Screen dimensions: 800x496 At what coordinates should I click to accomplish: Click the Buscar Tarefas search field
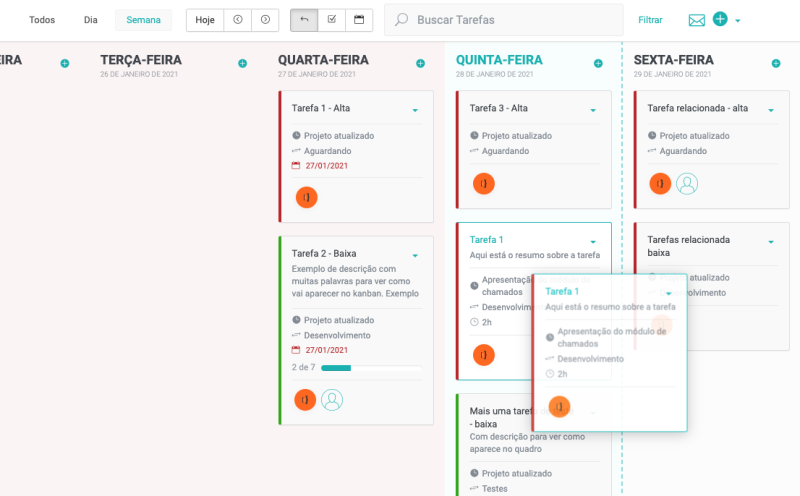[510, 20]
